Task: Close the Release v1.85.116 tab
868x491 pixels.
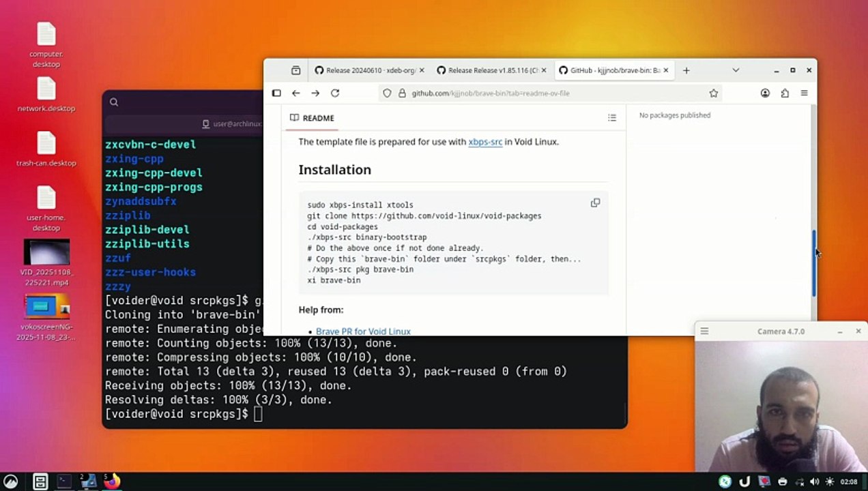Action: tap(544, 70)
